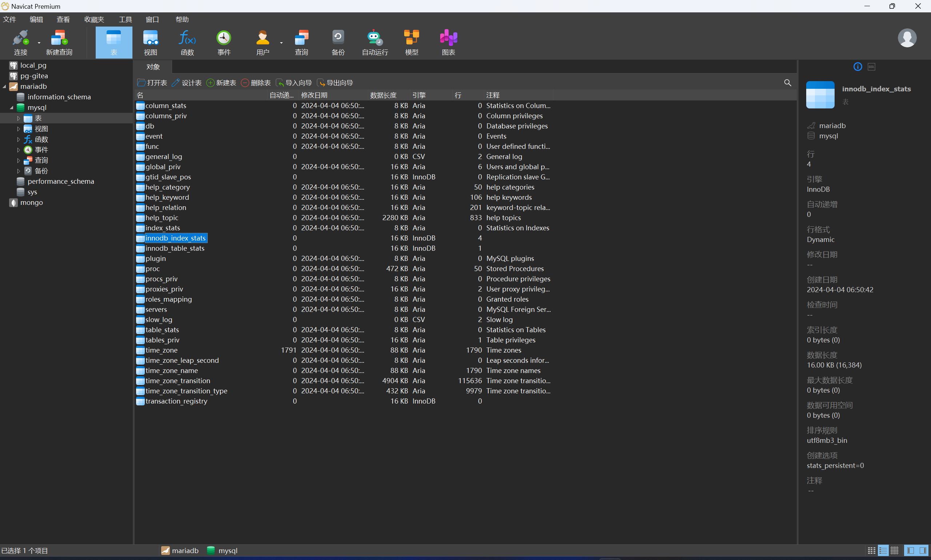
Task: Open the 用户 dropdown arrow
Action: pos(281,43)
